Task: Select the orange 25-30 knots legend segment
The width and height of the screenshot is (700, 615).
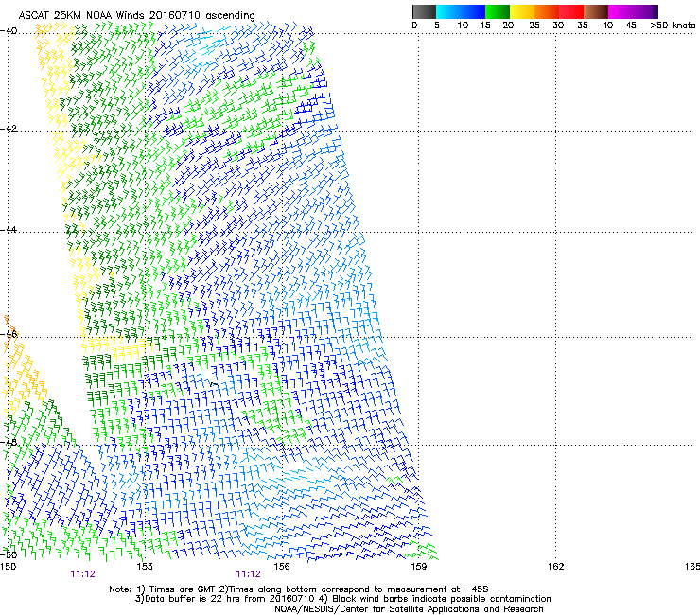Action: coord(547,11)
